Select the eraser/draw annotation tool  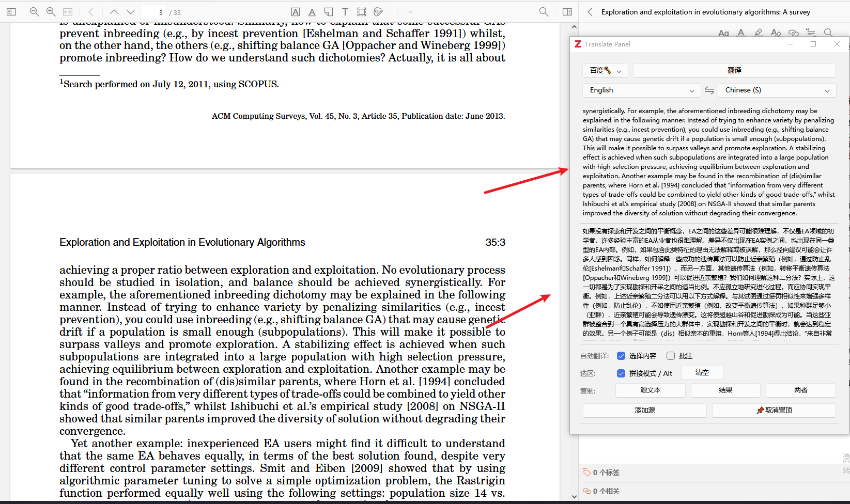tap(378, 12)
